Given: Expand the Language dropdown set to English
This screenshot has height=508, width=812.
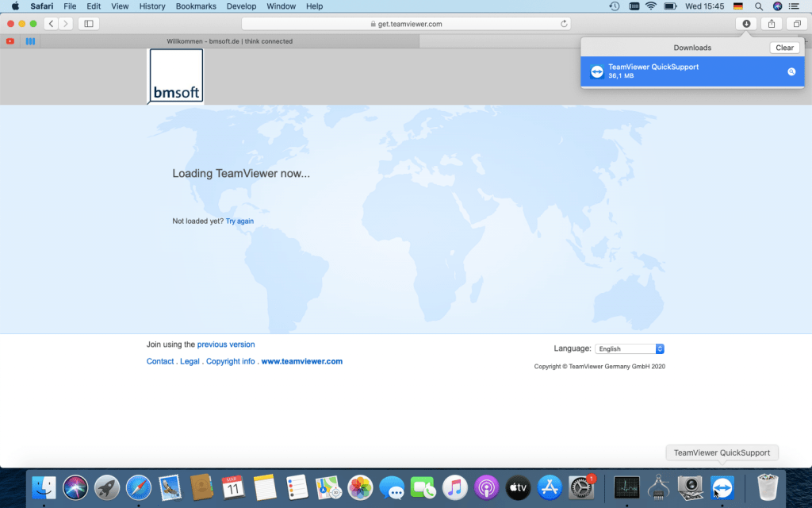Looking at the screenshot, I should [629, 349].
